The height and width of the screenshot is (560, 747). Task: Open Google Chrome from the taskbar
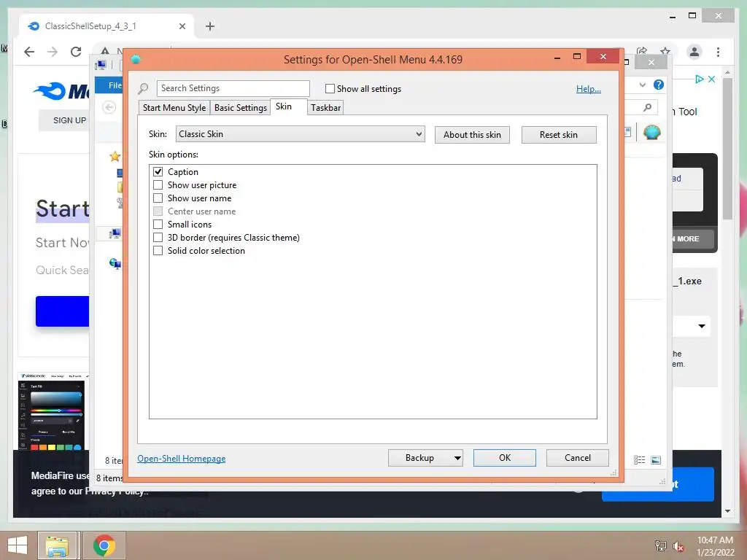click(x=104, y=545)
